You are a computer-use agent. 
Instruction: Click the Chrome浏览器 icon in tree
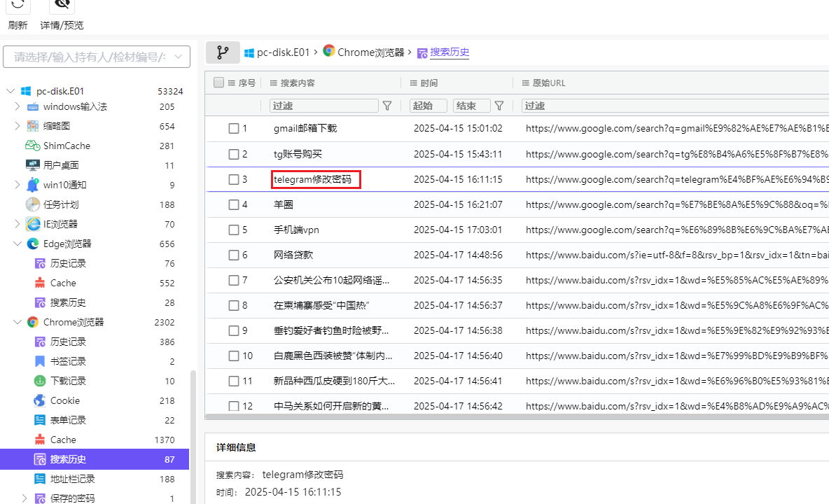pyautogui.click(x=33, y=322)
